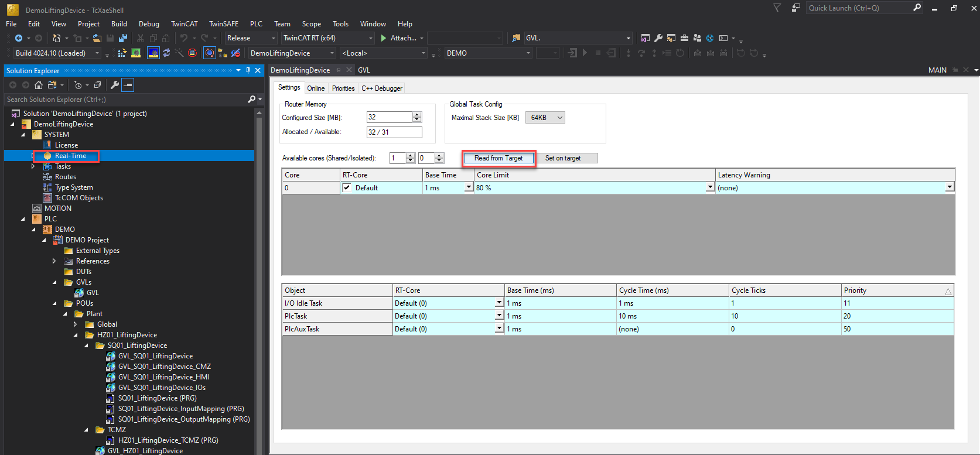The width and height of the screenshot is (980, 455).
Task: Click the Preview Selected Items icon
Action: coord(128,85)
